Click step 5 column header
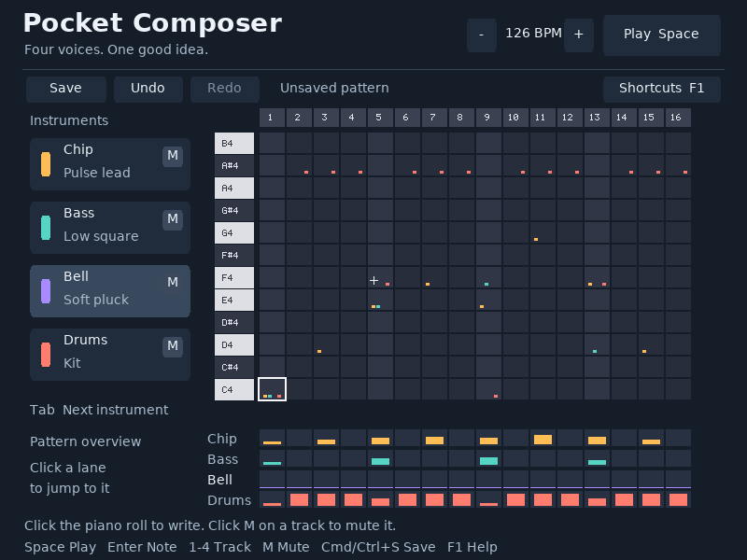Viewport: 747px width, 560px height. point(380,118)
